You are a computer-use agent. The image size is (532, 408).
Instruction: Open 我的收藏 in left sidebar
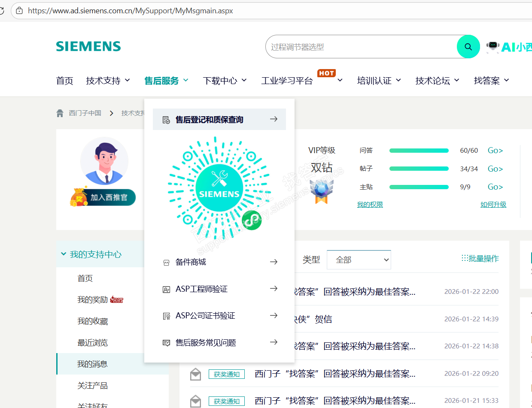click(92, 321)
